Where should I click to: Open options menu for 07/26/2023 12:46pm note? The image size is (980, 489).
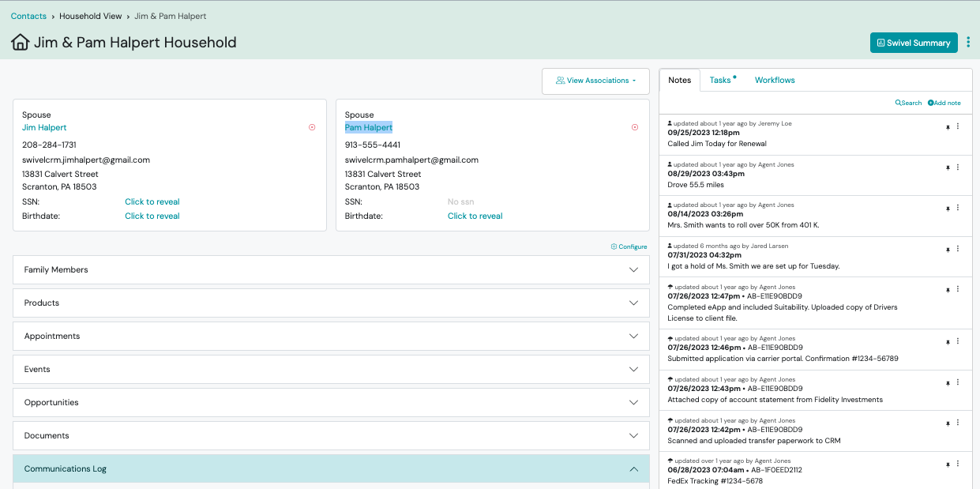(958, 341)
